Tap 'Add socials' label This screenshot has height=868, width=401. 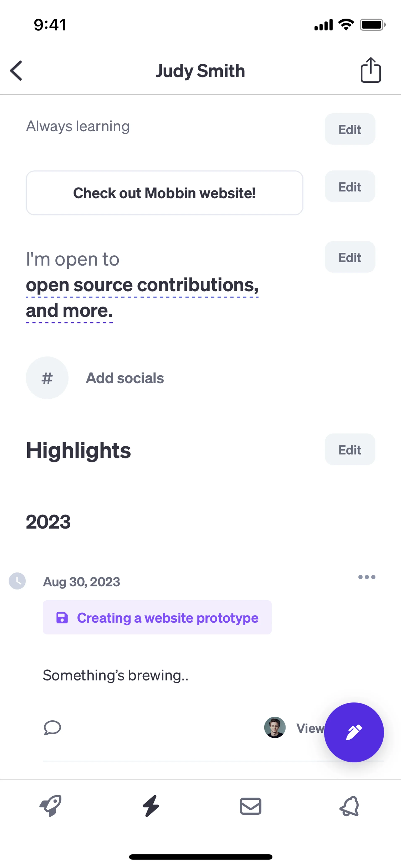point(125,378)
